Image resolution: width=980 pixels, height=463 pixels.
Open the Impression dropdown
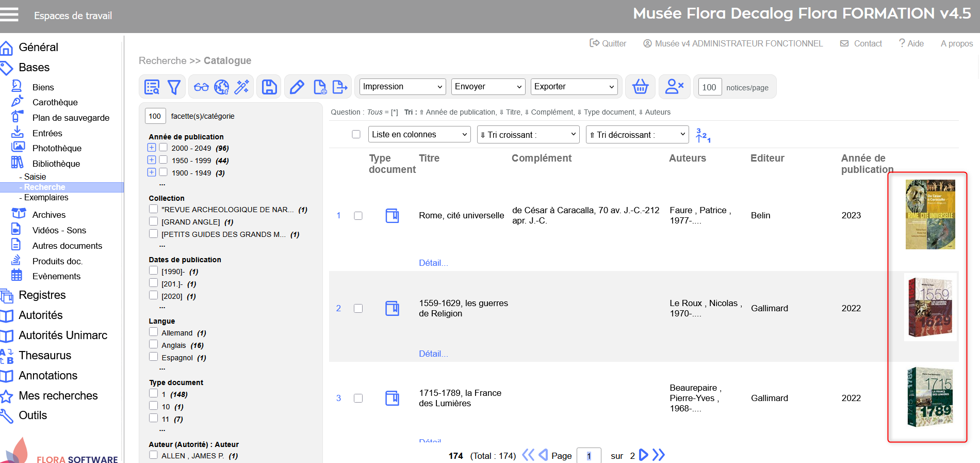(x=402, y=87)
